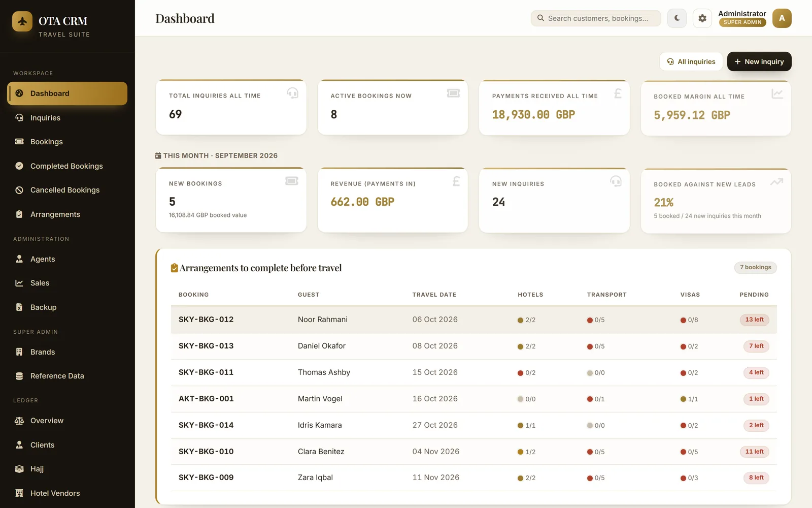The image size is (812, 508).
Task: Open settings via the gear icon
Action: tap(702, 18)
